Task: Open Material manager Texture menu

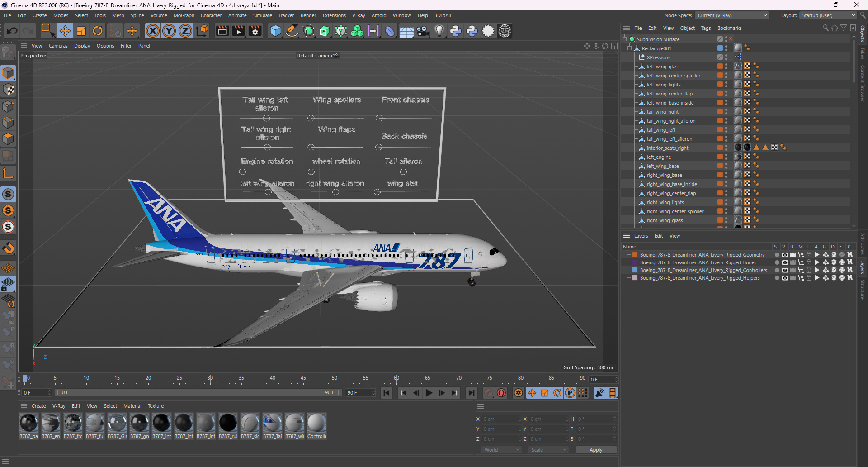Action: pos(156,406)
